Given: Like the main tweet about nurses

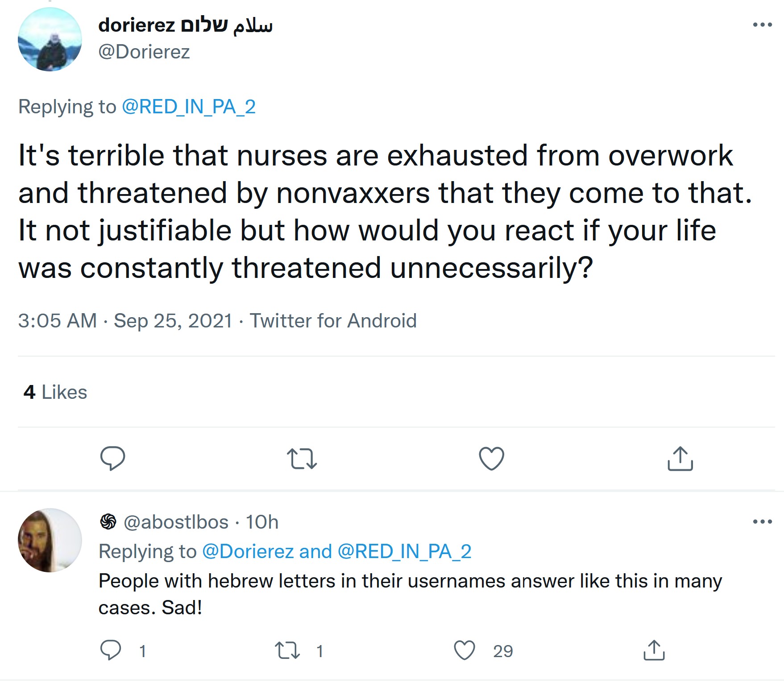Looking at the screenshot, I should pyautogui.click(x=491, y=459).
